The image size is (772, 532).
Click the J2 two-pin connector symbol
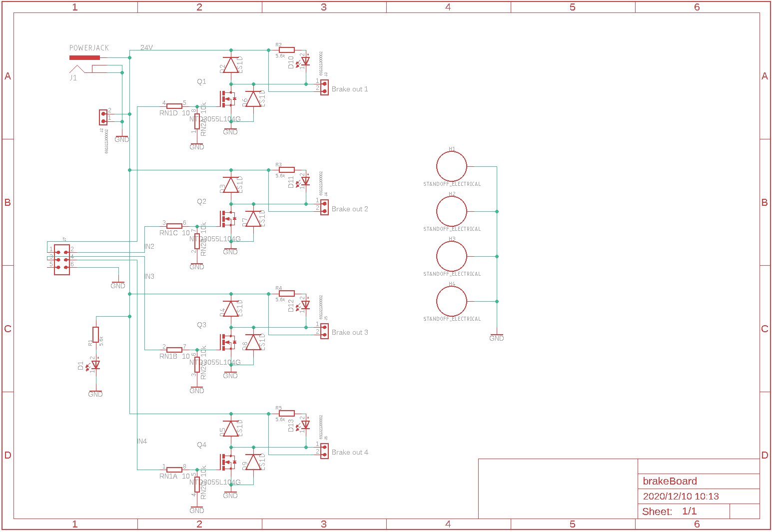pos(103,117)
